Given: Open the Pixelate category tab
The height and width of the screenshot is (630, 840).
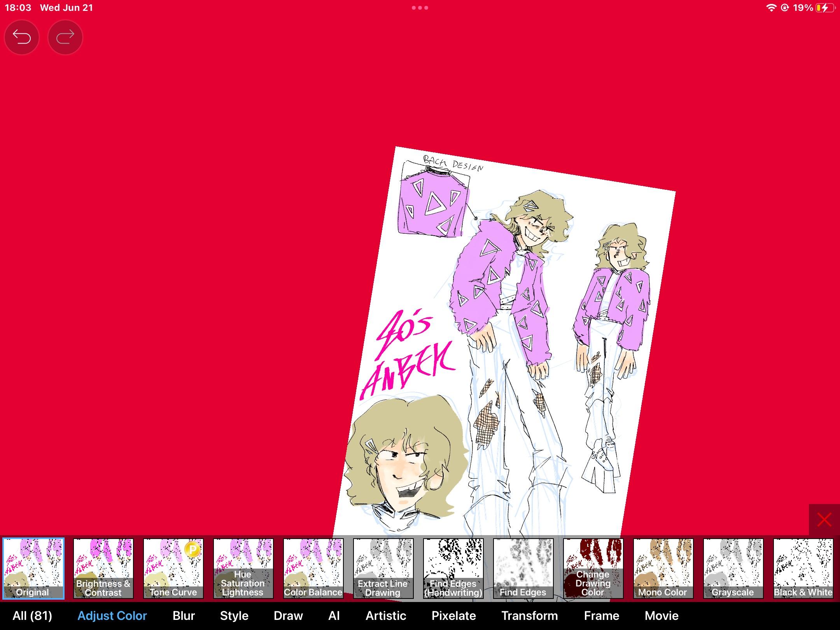Looking at the screenshot, I should 453,616.
